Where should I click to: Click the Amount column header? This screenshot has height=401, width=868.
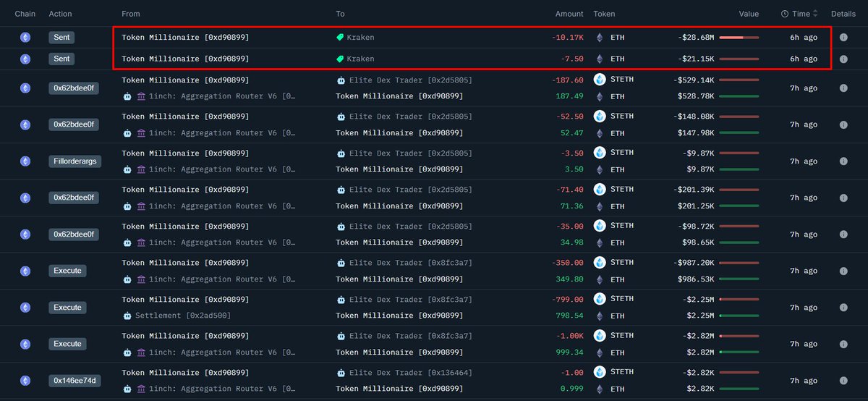pyautogui.click(x=569, y=14)
